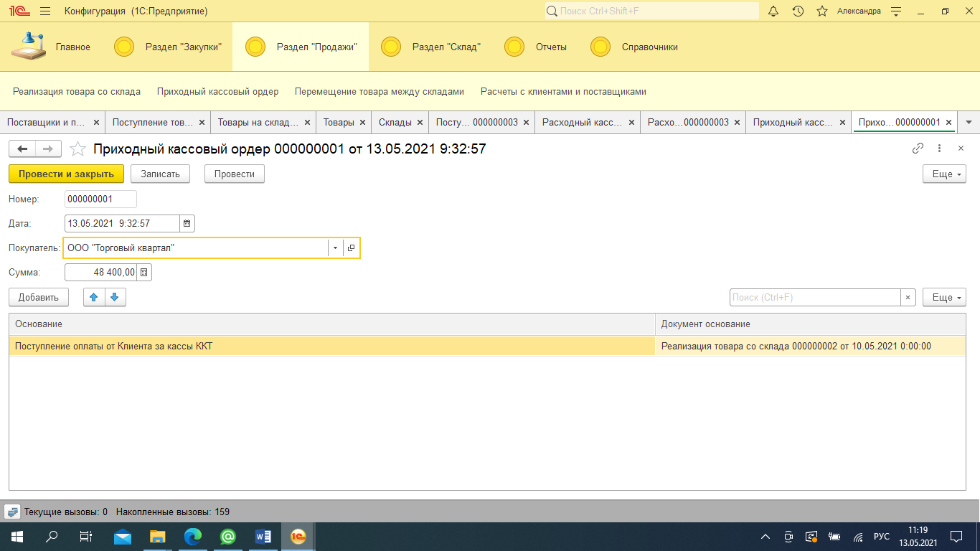Close the active Прихо...000000001 tab
The height and width of the screenshot is (551, 980).
pyautogui.click(x=948, y=123)
